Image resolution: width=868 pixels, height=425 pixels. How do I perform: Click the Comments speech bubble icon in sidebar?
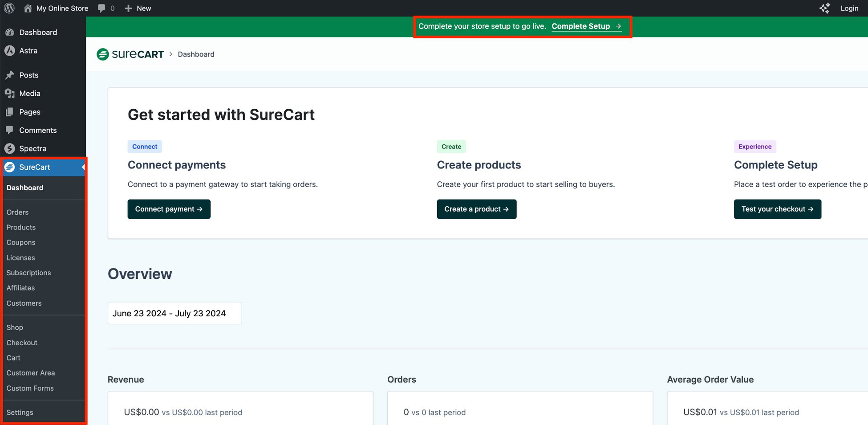coord(10,130)
